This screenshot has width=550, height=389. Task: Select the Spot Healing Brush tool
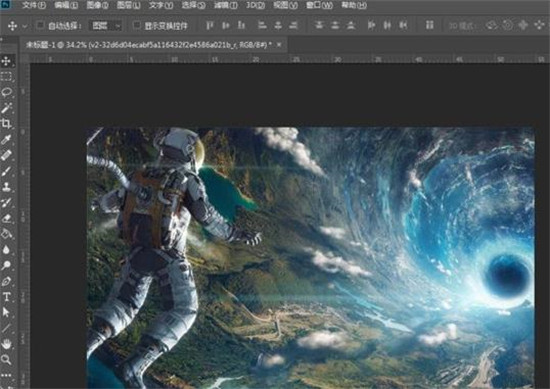(6, 155)
